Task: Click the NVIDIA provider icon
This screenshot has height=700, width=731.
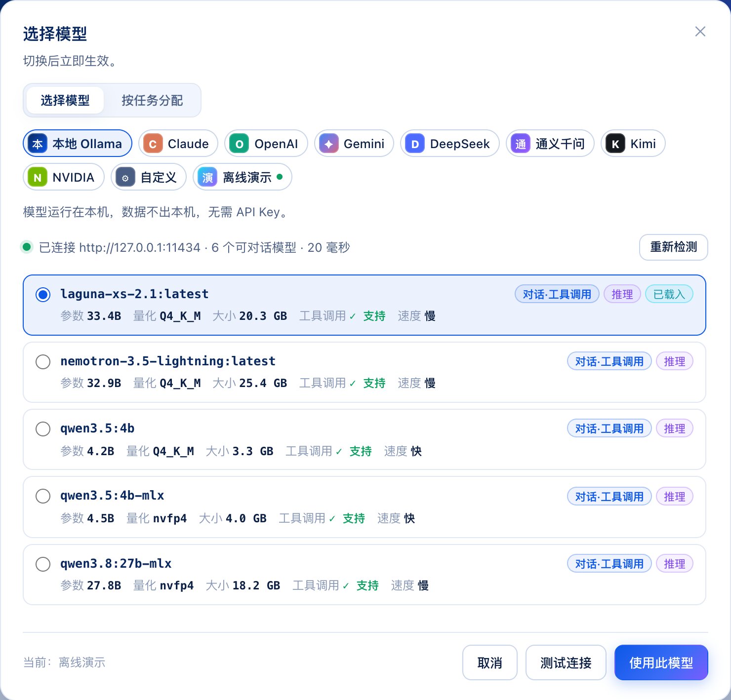Action: tap(38, 177)
